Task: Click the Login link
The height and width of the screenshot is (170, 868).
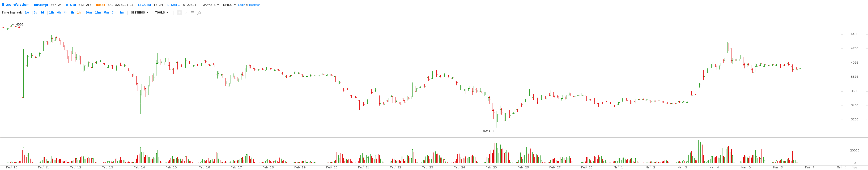Action: pos(241,5)
